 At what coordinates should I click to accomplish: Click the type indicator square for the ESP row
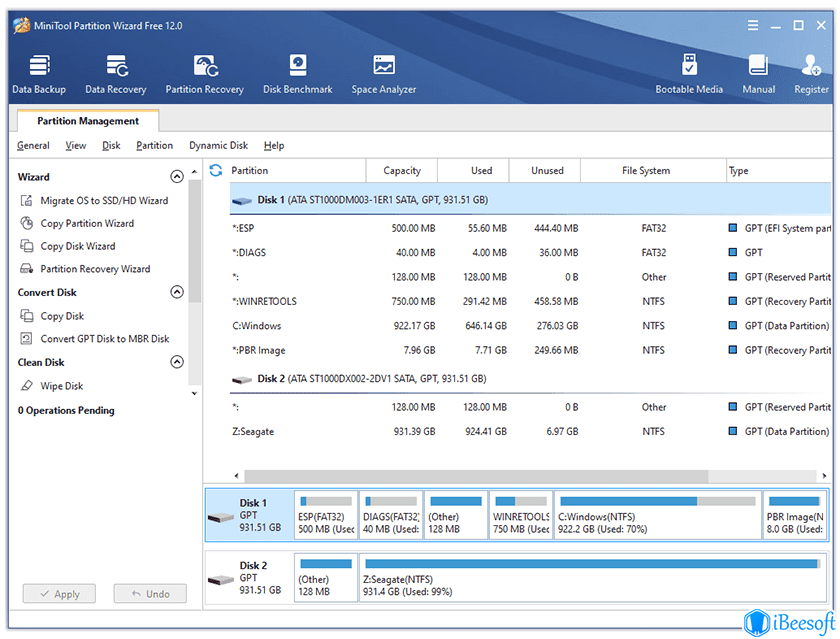pos(732,228)
